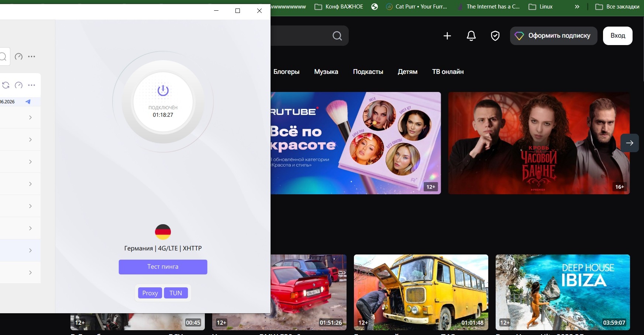Open the ТВ онлайн category tab

448,72
